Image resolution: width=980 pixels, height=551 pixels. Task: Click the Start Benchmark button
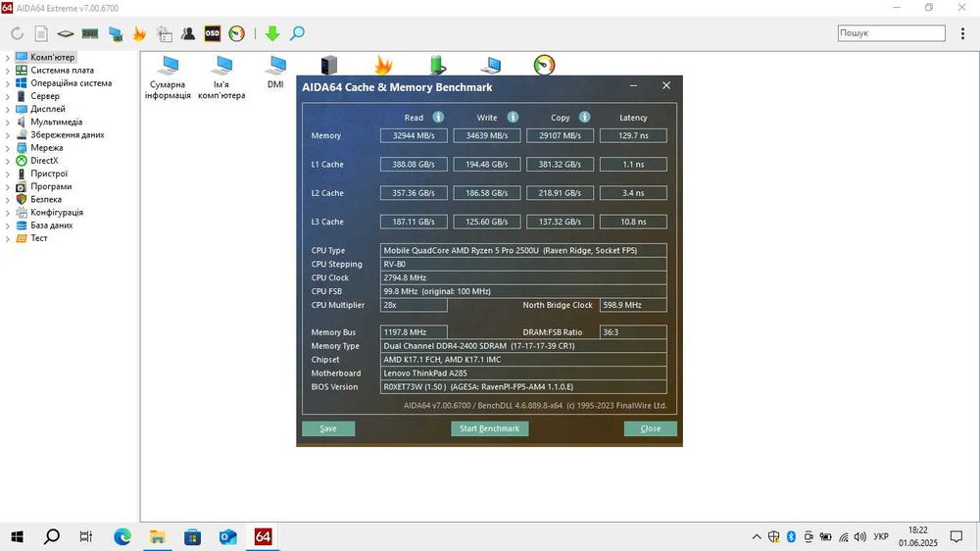[x=489, y=428]
